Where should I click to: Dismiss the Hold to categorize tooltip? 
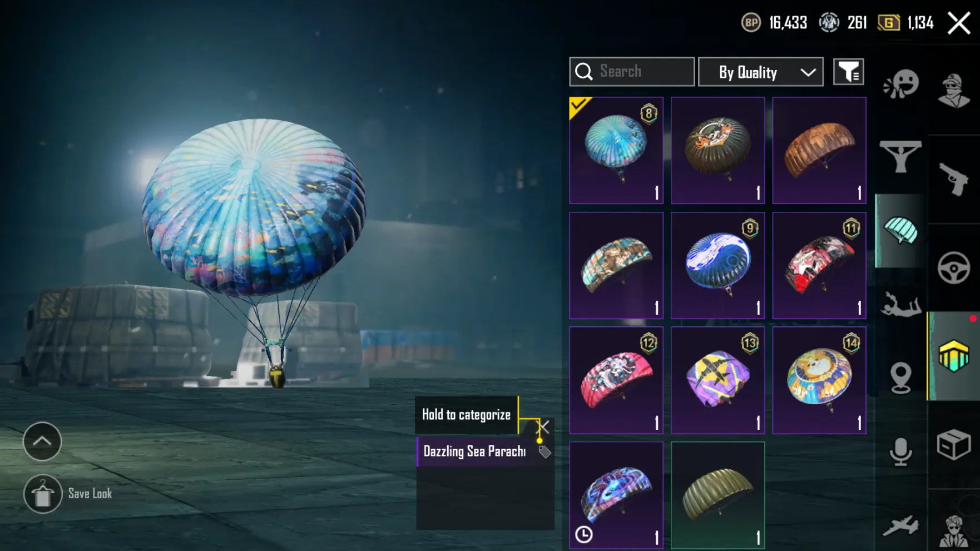(x=543, y=427)
